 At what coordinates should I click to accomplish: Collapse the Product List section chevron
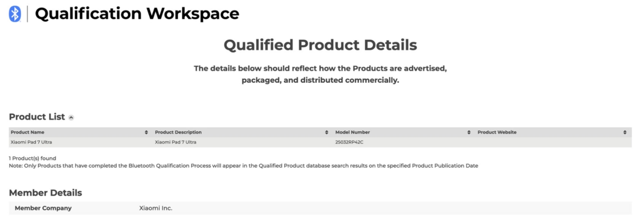[x=71, y=117]
